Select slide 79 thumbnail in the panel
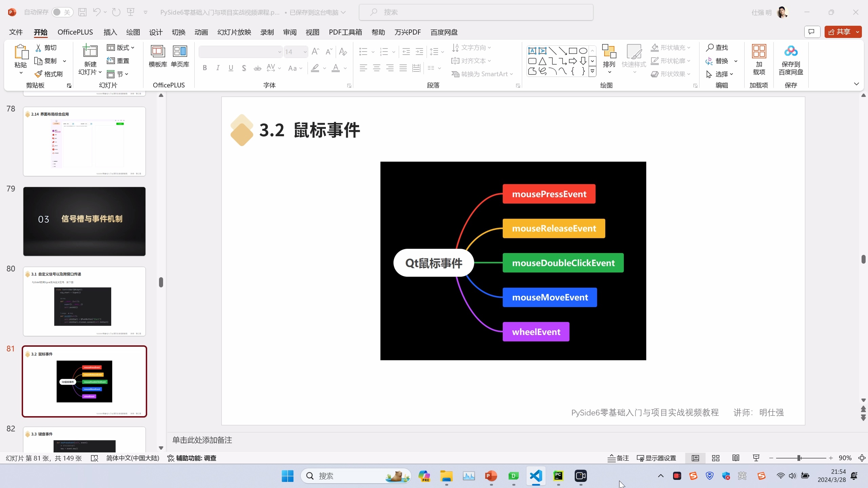 84,221
